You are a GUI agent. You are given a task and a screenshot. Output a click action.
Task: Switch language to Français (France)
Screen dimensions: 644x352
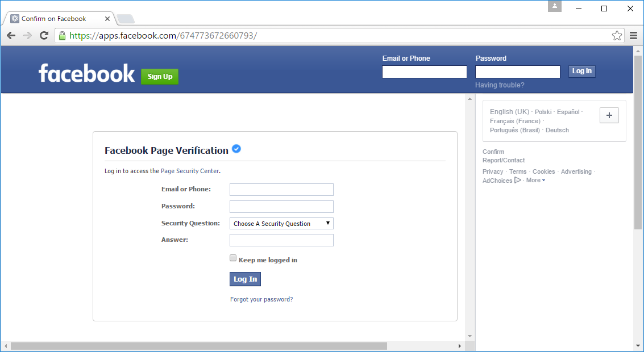(x=515, y=121)
